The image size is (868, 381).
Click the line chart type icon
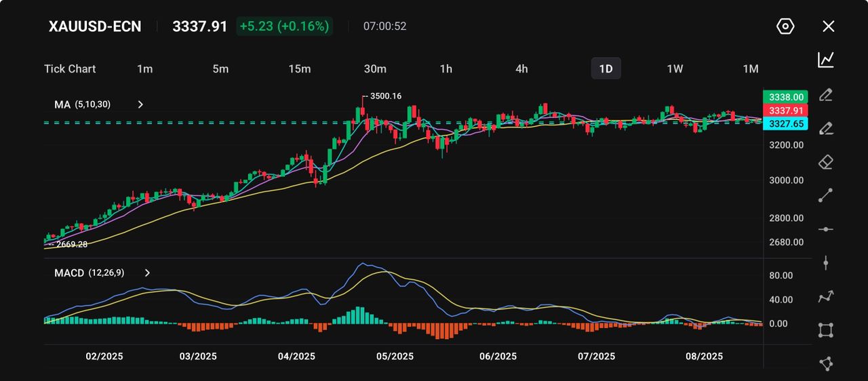click(x=825, y=60)
